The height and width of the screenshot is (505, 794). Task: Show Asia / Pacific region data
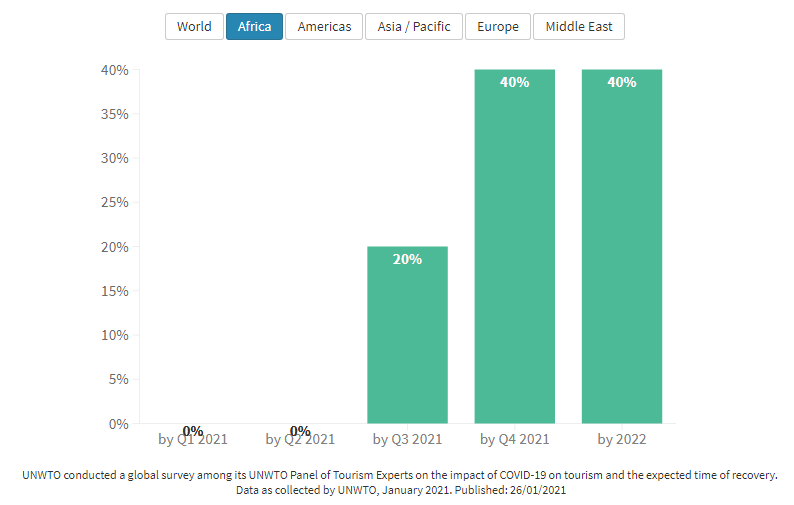[x=414, y=27]
